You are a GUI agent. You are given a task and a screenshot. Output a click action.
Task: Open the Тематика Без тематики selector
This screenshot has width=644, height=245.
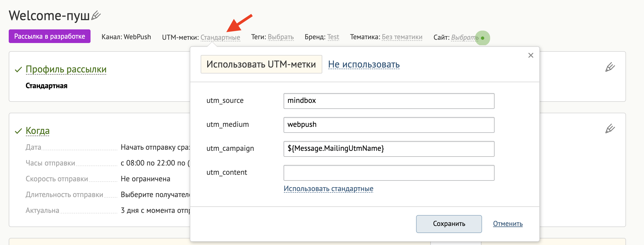click(402, 37)
